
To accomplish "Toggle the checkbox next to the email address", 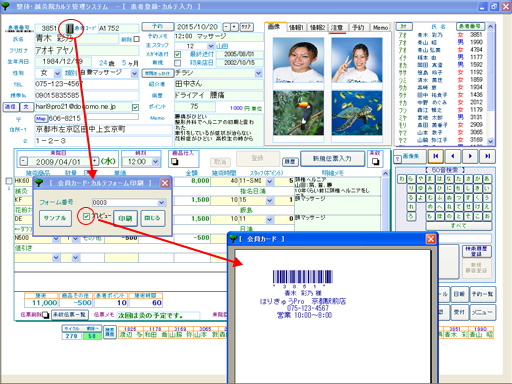I will coord(135,107).
